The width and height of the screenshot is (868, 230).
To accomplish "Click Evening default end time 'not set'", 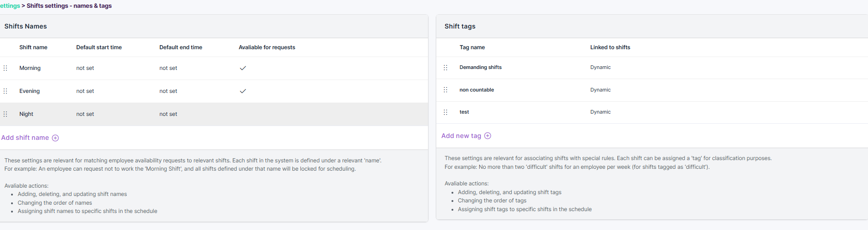I will coord(168,91).
